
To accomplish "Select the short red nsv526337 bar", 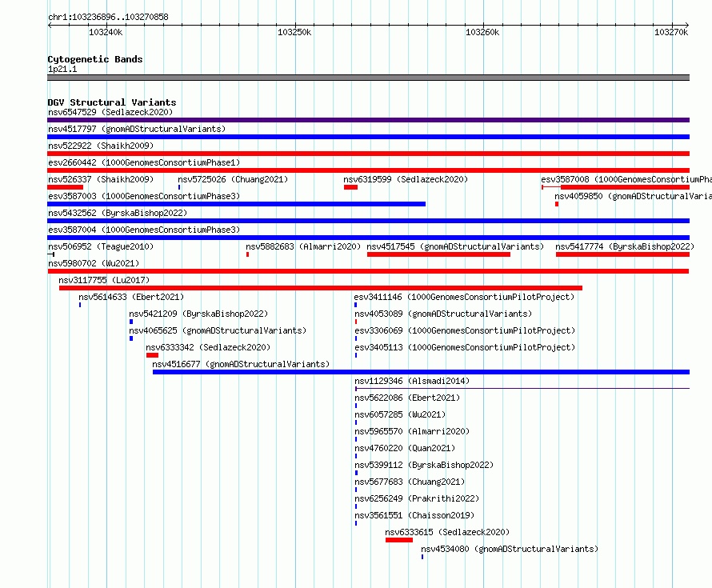I will [x=66, y=187].
